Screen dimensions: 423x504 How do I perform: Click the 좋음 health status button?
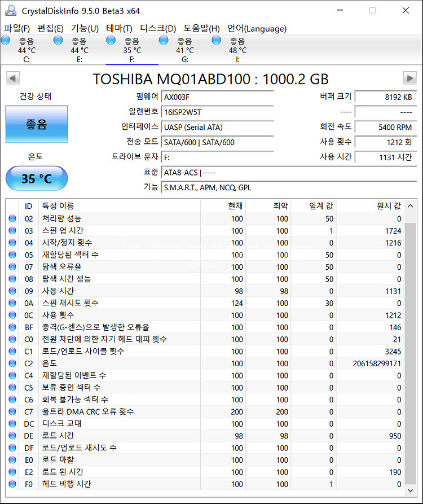coord(37,124)
